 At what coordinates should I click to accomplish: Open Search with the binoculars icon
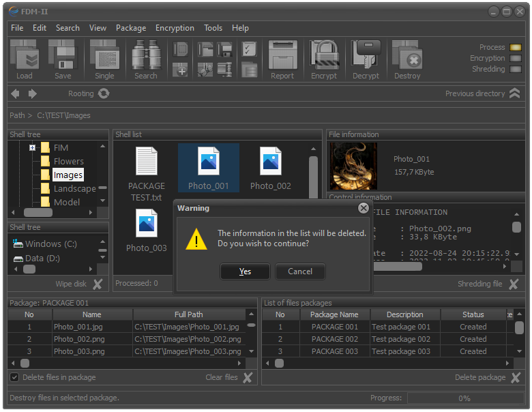pyautogui.click(x=146, y=55)
